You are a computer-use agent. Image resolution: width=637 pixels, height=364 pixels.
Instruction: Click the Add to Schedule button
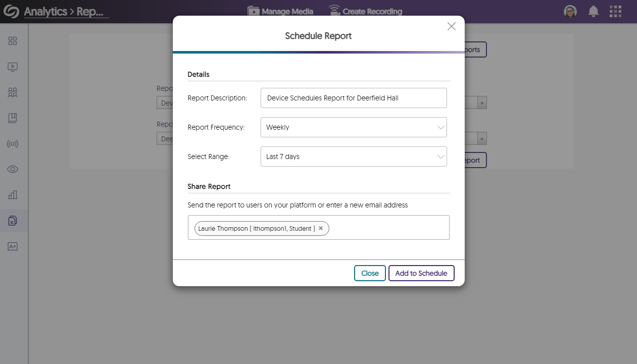click(x=421, y=273)
